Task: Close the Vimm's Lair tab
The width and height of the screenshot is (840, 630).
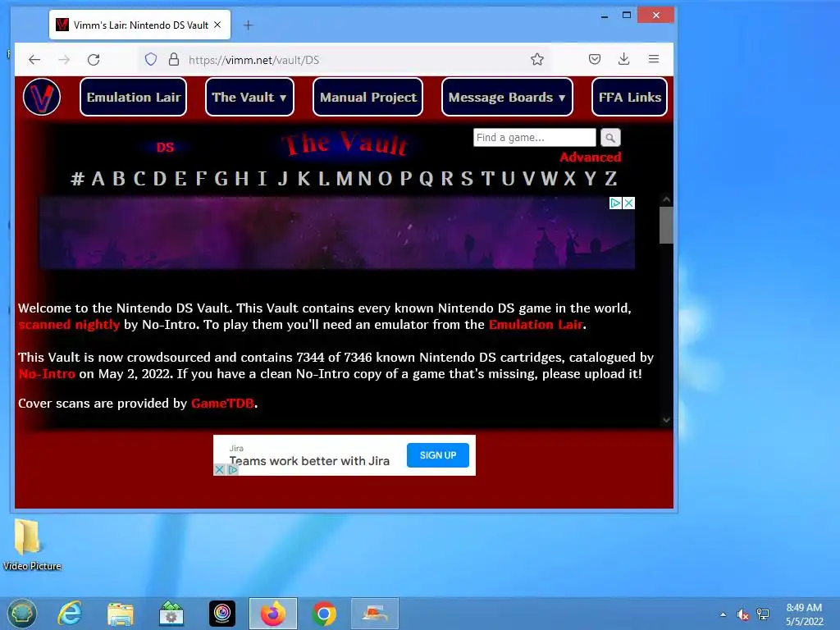Action: tap(217, 25)
